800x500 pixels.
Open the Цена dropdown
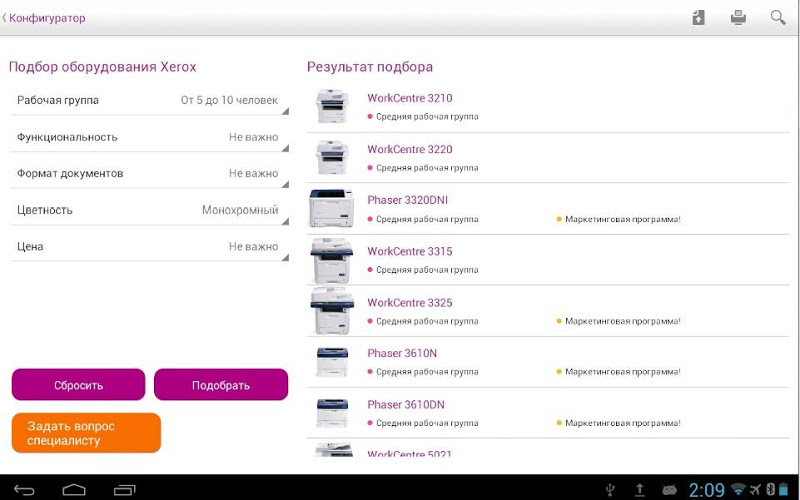pyautogui.click(x=149, y=247)
